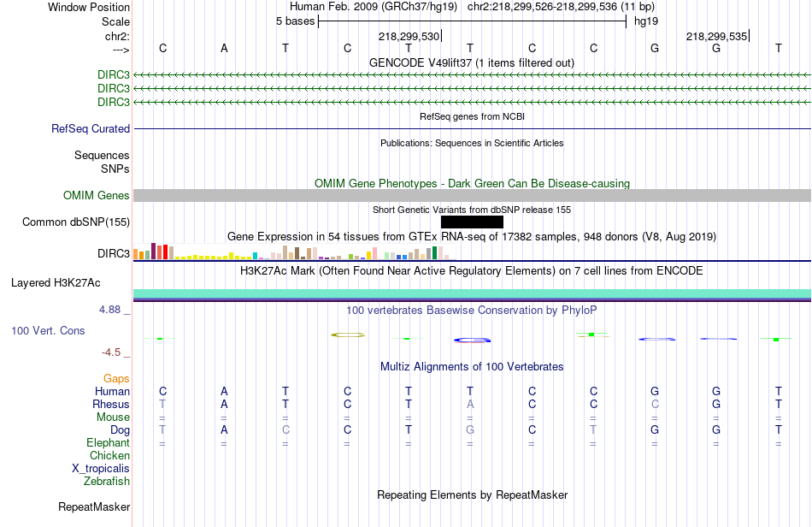This screenshot has height=527, width=812.
Task: Open RefSeq genes from NCBI track title
Action: (x=472, y=116)
